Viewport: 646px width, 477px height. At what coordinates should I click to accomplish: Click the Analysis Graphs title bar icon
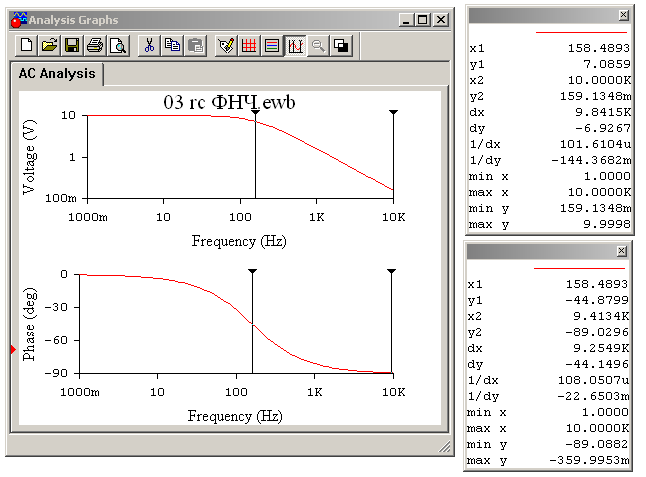(x=19, y=20)
